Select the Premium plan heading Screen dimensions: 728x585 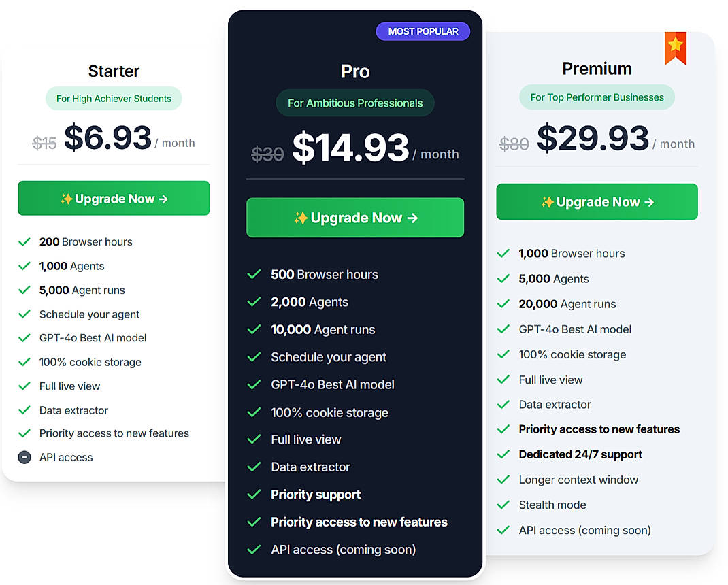click(597, 68)
